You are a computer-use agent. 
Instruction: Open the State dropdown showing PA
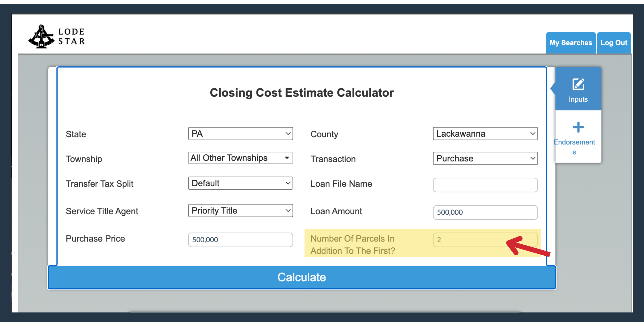coord(240,134)
